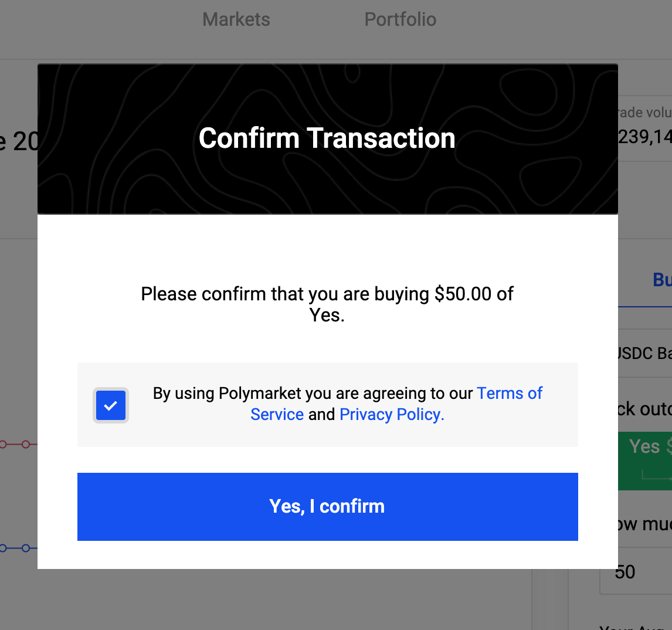
Task: Select the red chart line data point
Action: (x=26, y=444)
